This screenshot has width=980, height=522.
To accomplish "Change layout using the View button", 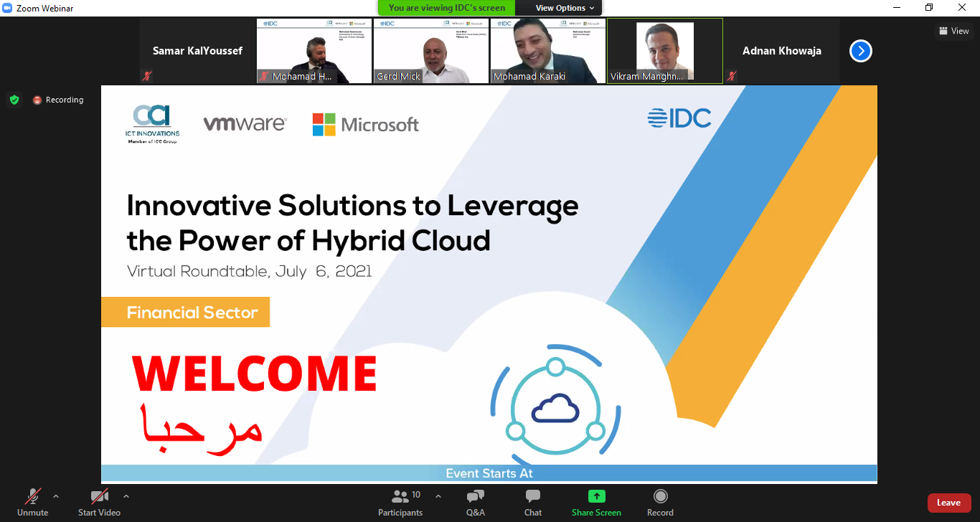I will 954,31.
